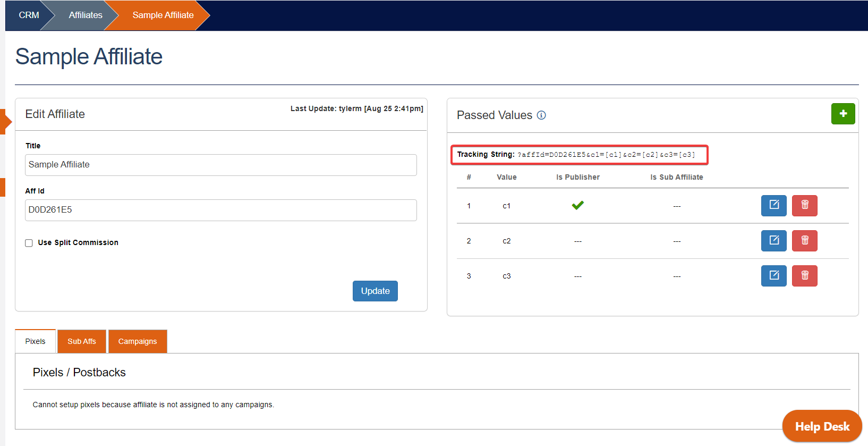The image size is (868, 446).
Task: Enable the Use Split Commission checkbox
Action: (x=29, y=243)
